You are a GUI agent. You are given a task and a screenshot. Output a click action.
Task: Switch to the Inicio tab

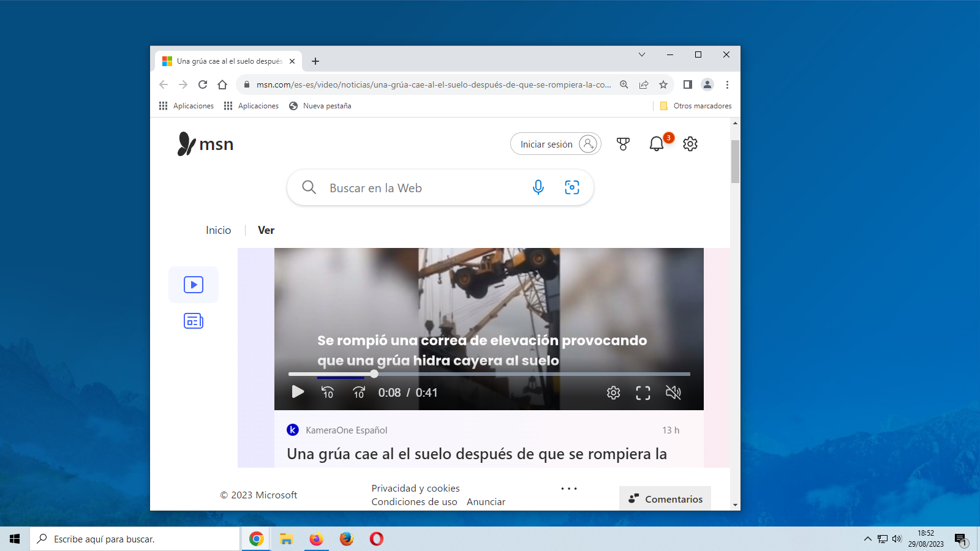click(219, 230)
